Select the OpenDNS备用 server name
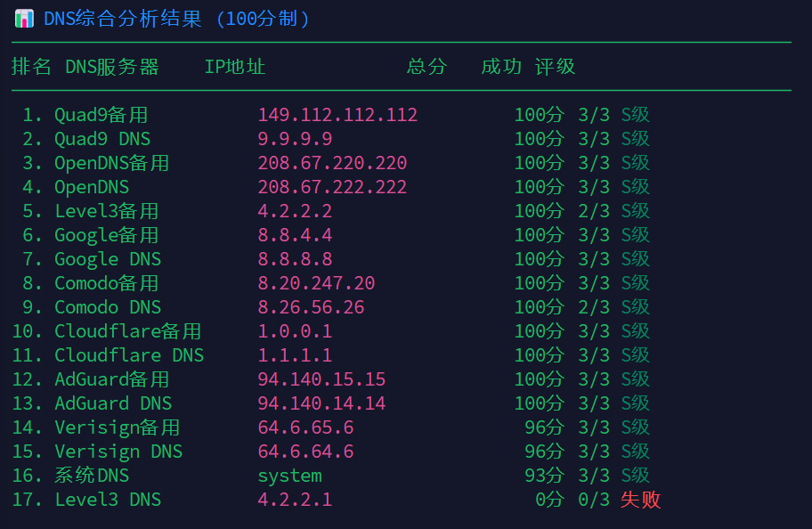This screenshot has width=812, height=529. (x=112, y=163)
